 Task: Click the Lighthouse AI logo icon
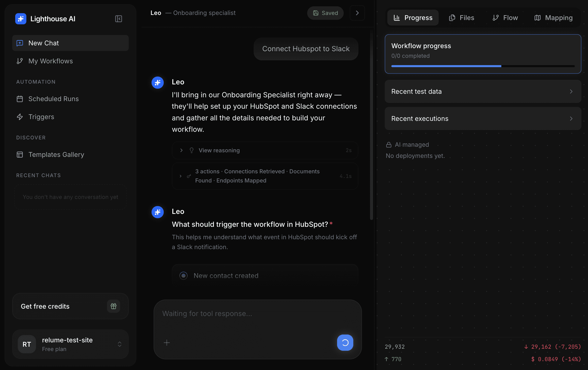coord(21,19)
